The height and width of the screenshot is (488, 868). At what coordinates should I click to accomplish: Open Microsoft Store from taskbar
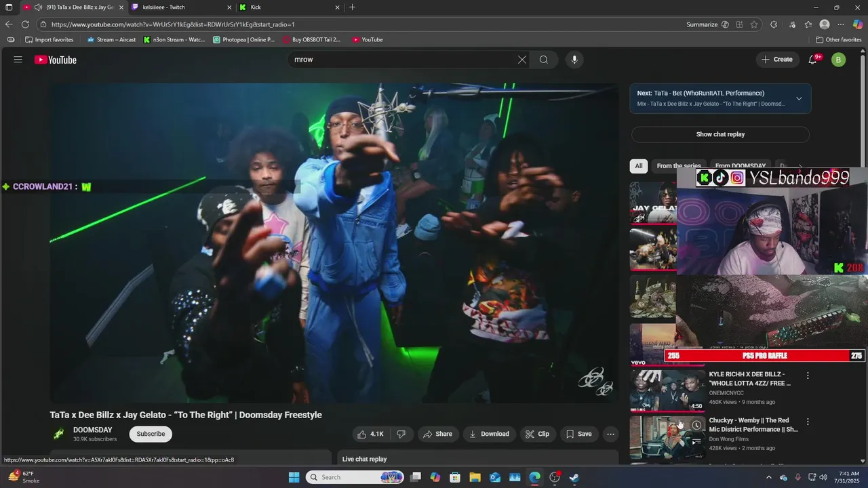(455, 477)
